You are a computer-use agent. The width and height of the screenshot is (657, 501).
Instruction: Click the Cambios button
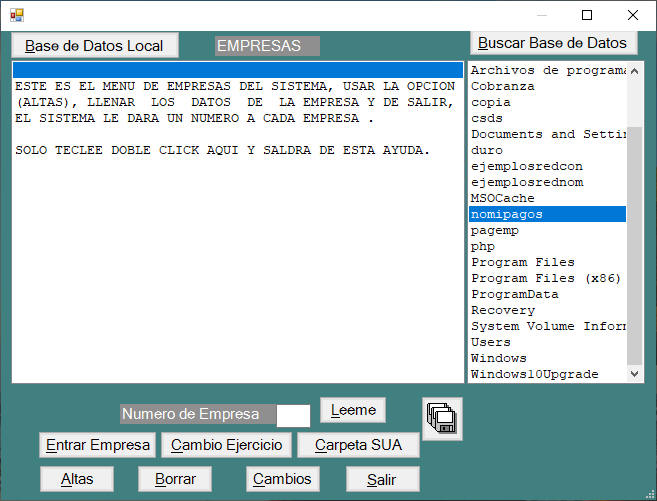point(282,479)
